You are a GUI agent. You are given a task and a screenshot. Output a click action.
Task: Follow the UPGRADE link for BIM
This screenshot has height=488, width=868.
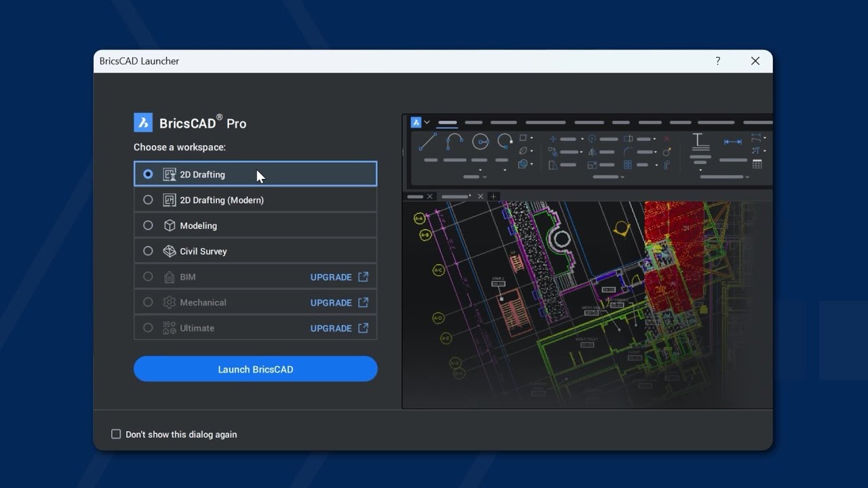click(331, 277)
